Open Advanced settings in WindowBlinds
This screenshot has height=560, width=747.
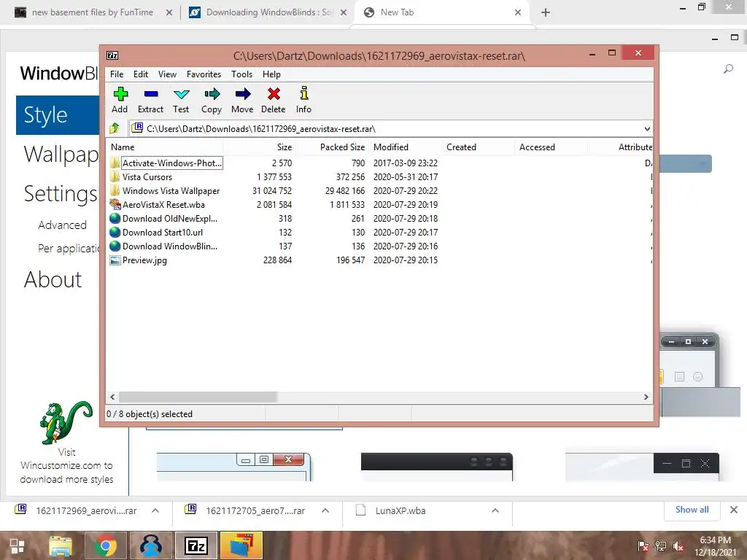click(x=63, y=225)
